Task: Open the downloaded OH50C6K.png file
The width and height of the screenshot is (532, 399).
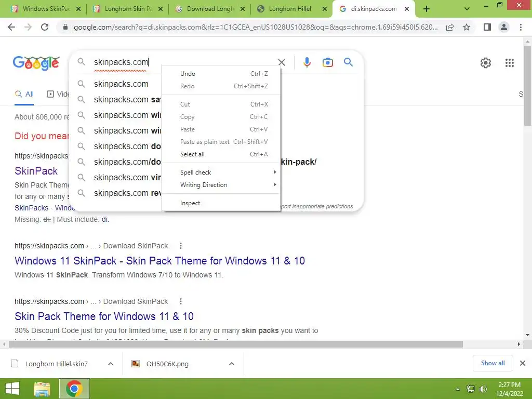Action: [x=160, y=364]
